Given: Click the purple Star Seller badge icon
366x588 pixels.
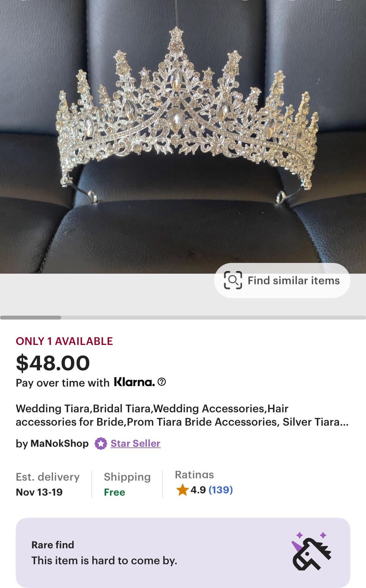Looking at the screenshot, I should [101, 444].
